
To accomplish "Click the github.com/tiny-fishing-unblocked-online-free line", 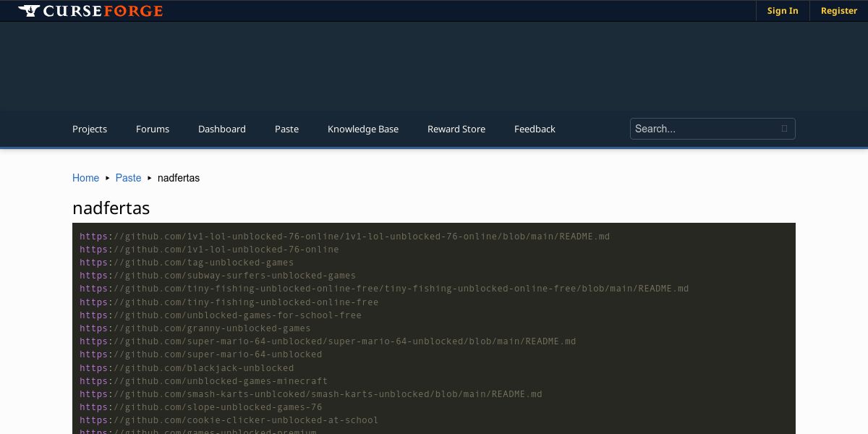I will [229, 302].
